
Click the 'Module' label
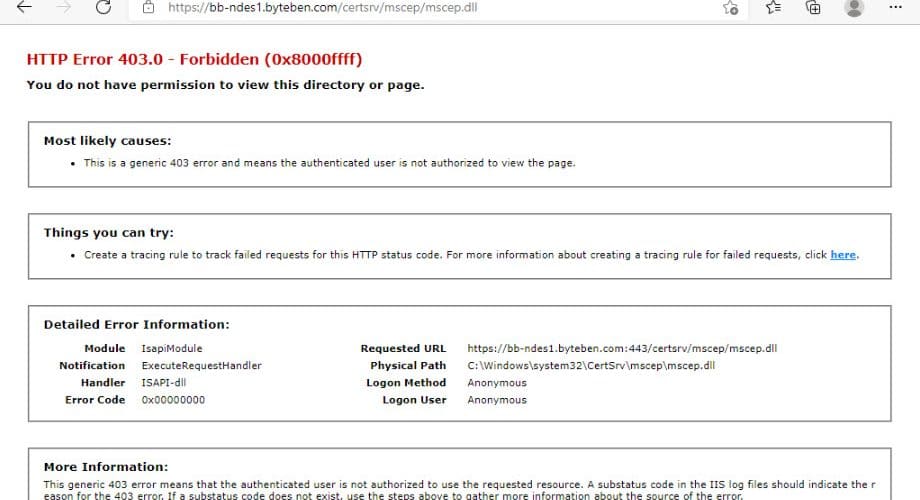[x=104, y=349]
